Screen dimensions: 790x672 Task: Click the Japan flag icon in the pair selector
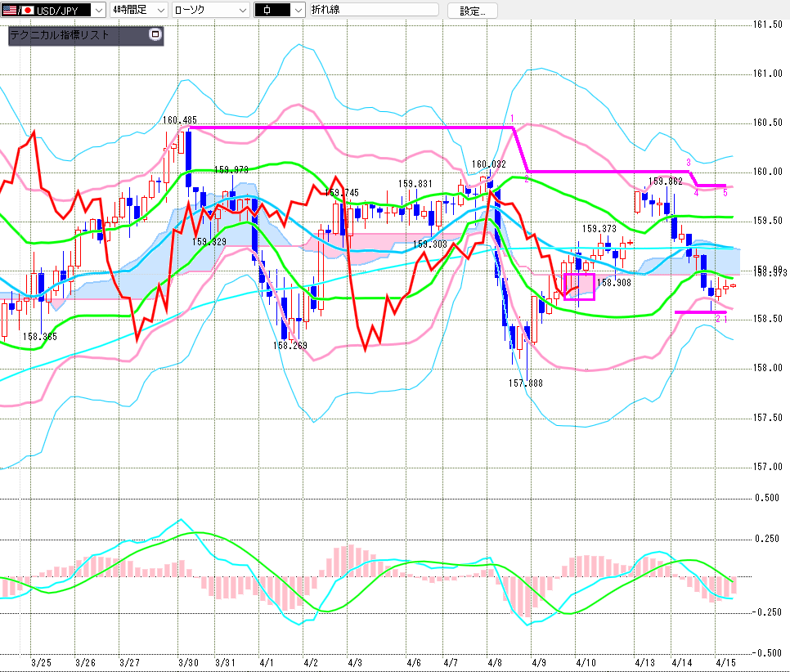pos(27,10)
